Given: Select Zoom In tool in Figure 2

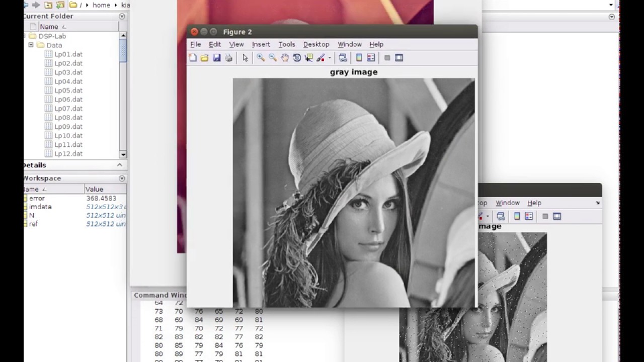Looking at the screenshot, I should click(x=261, y=58).
